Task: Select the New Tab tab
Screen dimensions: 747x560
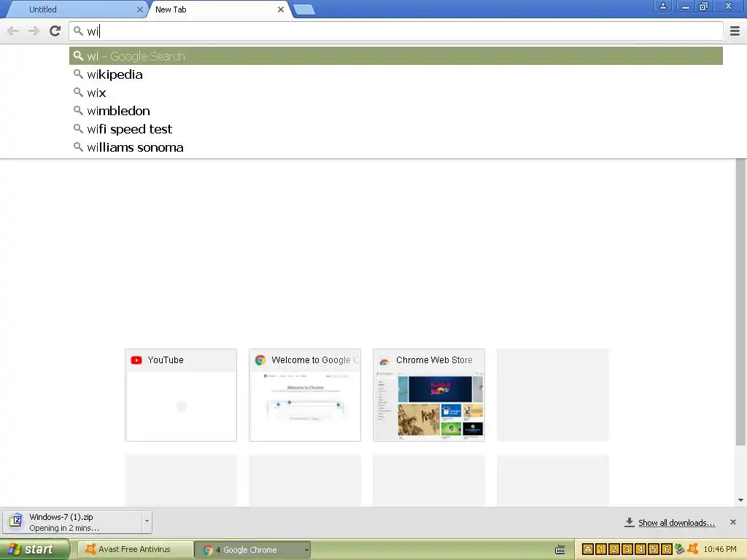Action: [217, 9]
